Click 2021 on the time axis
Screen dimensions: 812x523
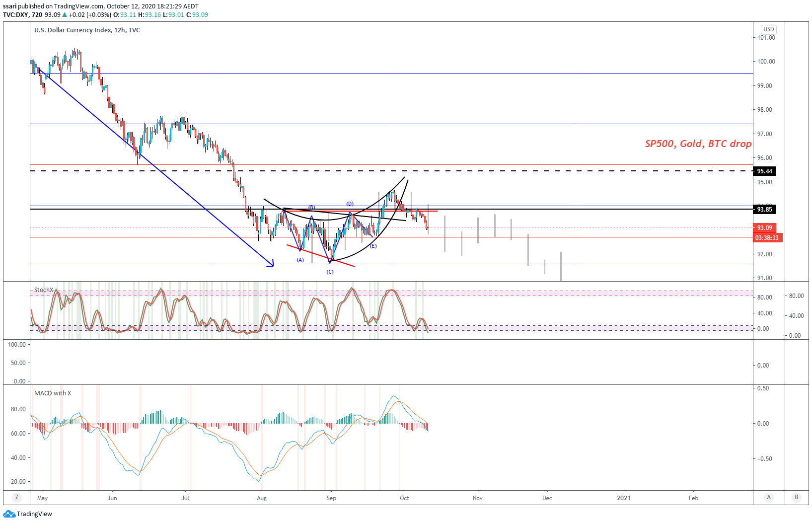pos(624,498)
